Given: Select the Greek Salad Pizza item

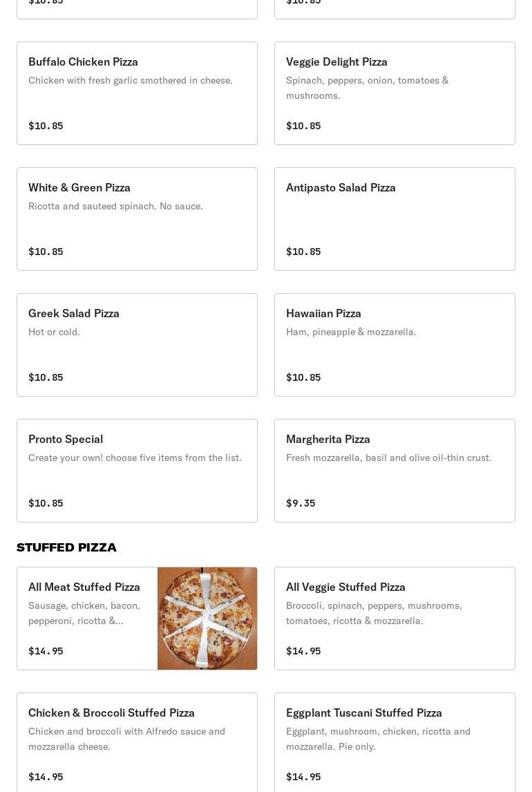Looking at the screenshot, I should pos(74,313).
